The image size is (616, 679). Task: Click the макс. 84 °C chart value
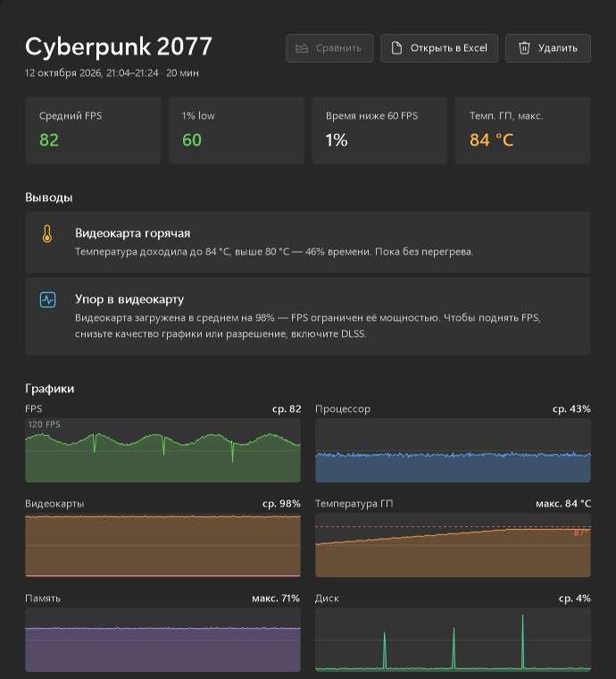tap(563, 504)
